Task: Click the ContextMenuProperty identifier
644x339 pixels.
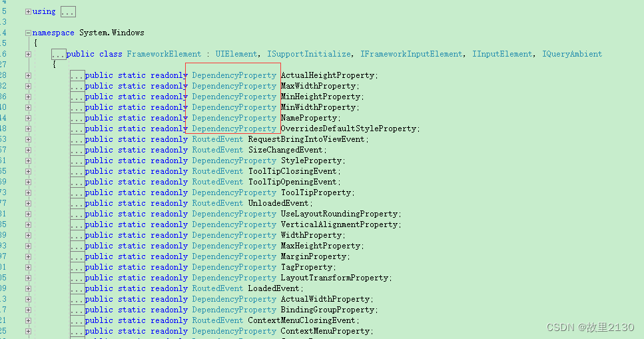Action: tap(325, 331)
